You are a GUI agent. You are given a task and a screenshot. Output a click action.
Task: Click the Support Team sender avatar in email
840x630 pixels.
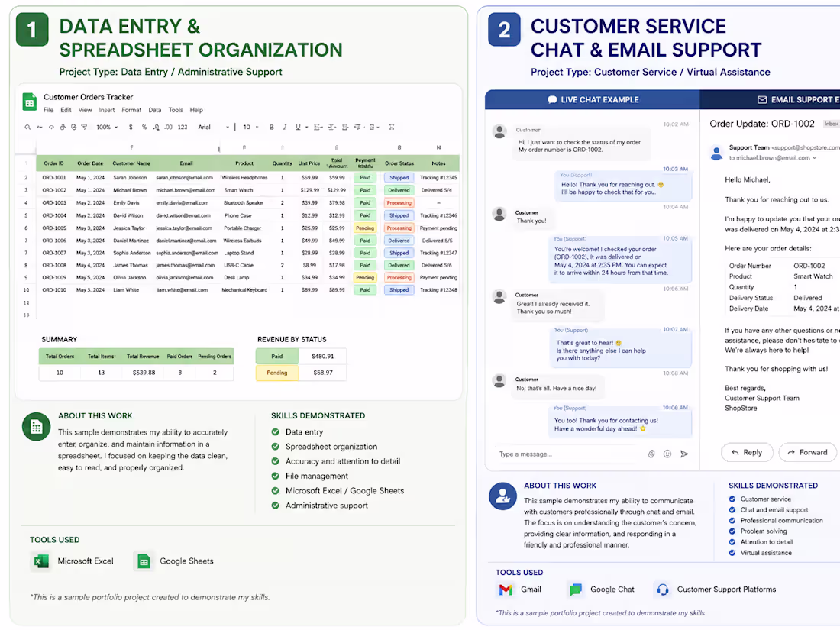[716, 153]
